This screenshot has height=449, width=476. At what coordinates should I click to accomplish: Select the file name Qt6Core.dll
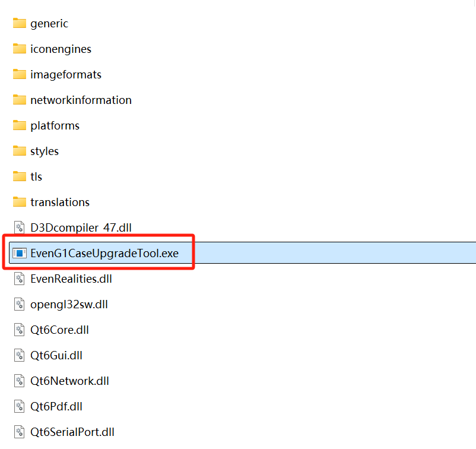pos(59,330)
